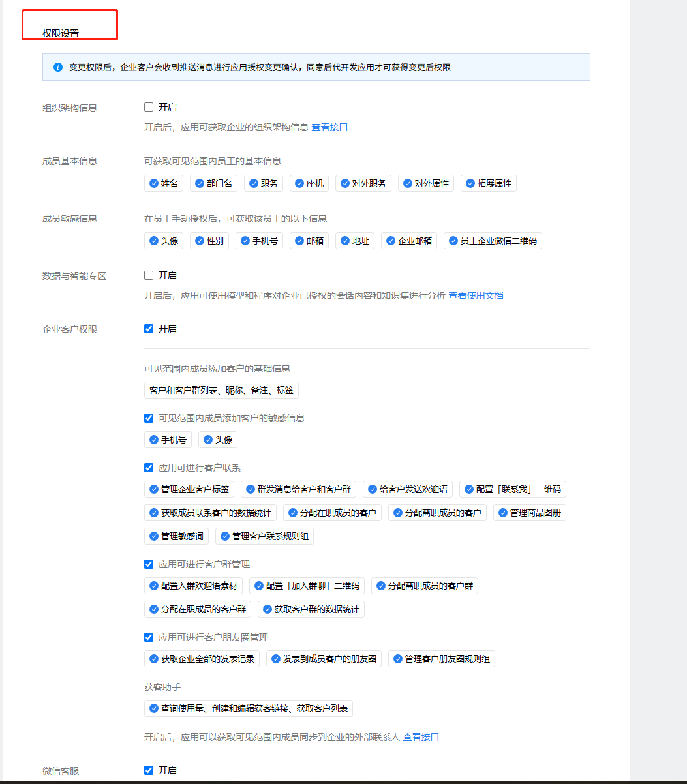Toggle the 管理商品图册 check icon

[x=503, y=513]
